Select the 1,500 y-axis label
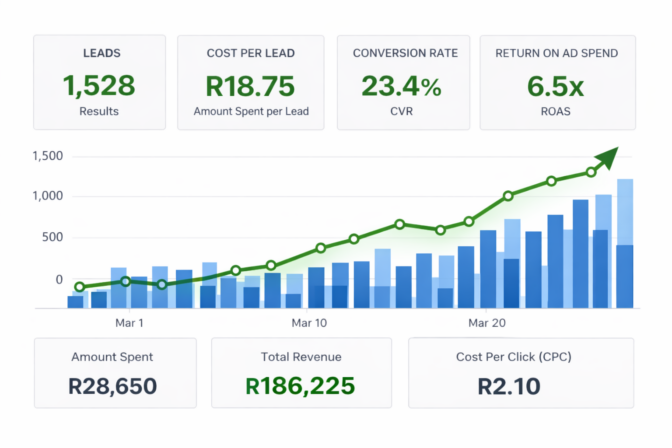 click(48, 156)
